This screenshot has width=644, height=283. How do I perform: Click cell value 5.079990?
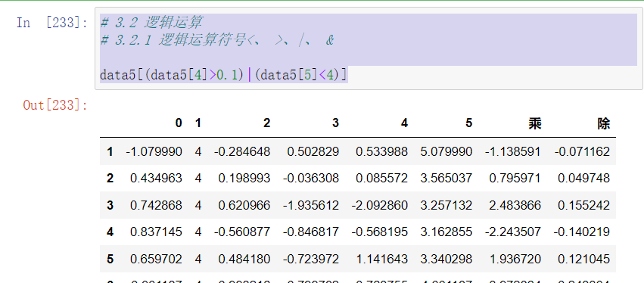446,152
